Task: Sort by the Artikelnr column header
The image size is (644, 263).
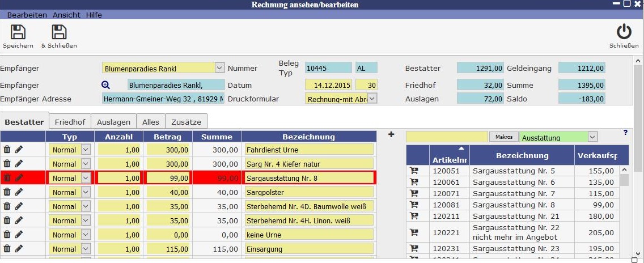Action: [449, 156]
